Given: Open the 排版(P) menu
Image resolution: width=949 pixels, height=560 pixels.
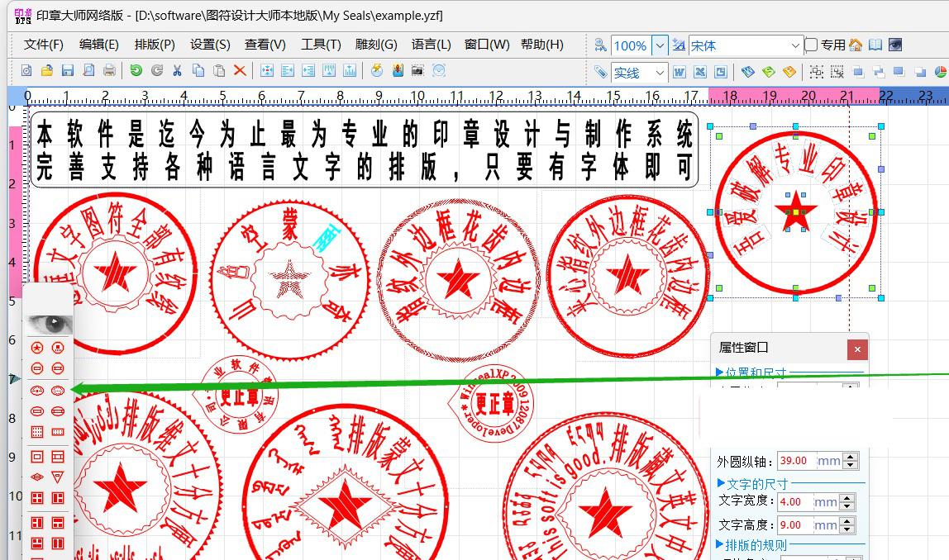Looking at the screenshot, I should click(x=155, y=45).
